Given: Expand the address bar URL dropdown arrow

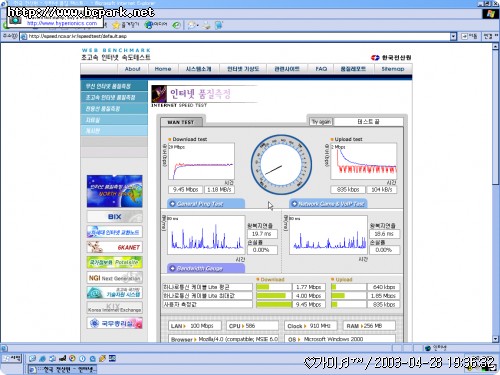Looking at the screenshot, I should [453, 36].
